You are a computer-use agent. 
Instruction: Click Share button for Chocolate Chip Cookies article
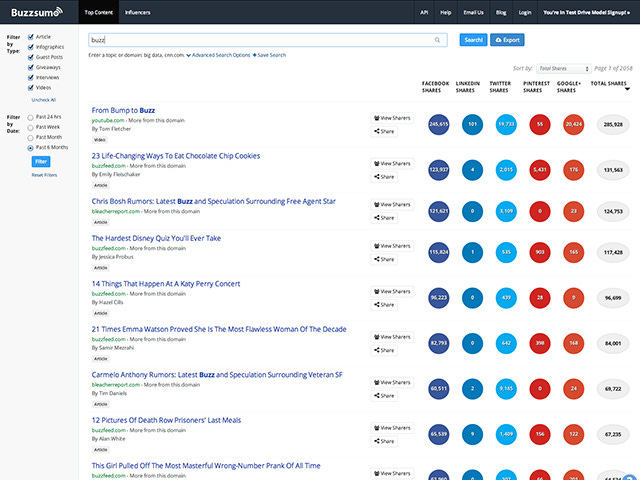384,177
